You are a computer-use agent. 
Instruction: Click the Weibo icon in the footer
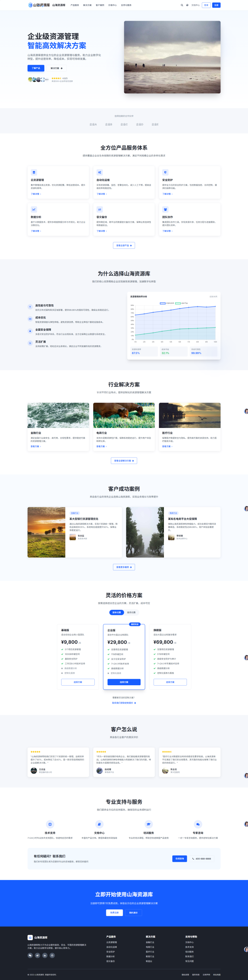coord(37,955)
